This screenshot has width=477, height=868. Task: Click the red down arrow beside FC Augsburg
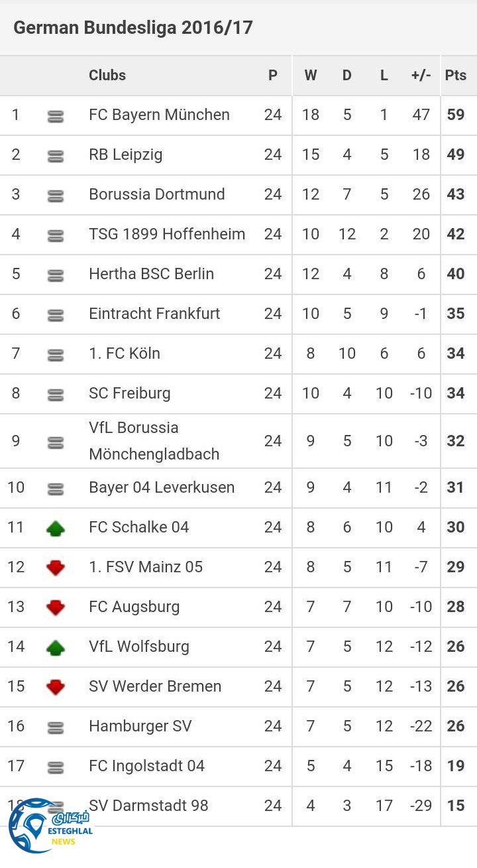(x=56, y=607)
